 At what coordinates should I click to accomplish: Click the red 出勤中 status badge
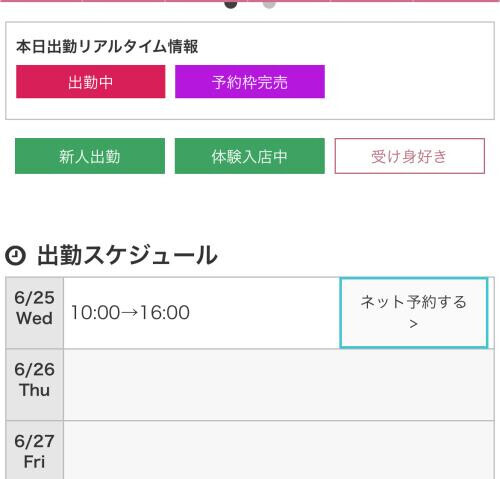pyautogui.click(x=91, y=82)
